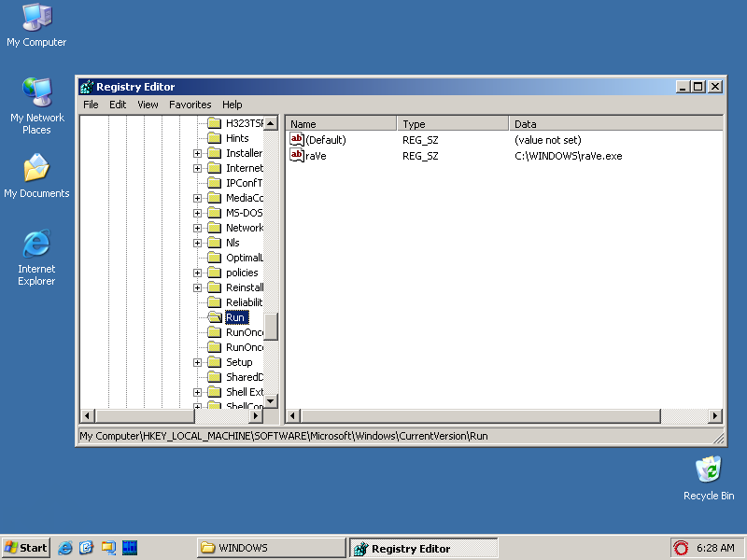Screen dimensions: 747x560
Task: Click tree vertical scrollbar thumb
Action: [271, 327]
